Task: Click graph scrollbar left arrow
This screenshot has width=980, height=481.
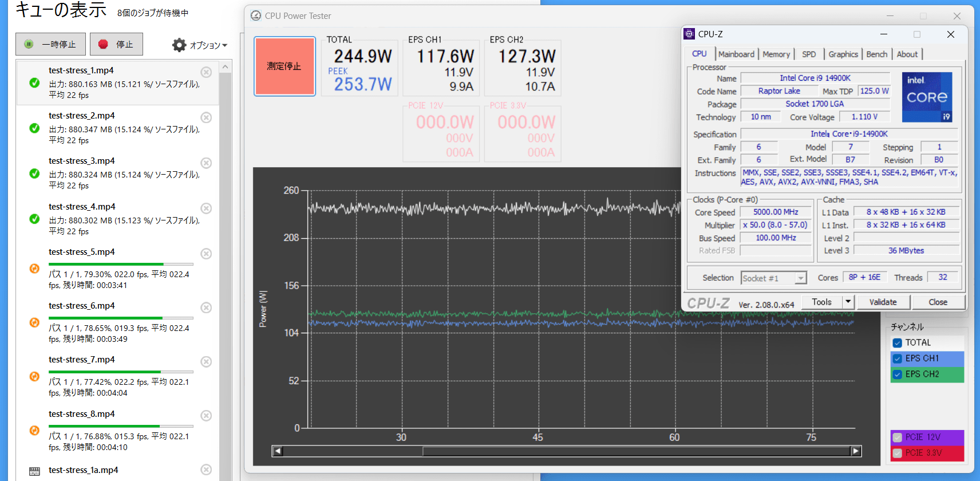Action: coord(278,451)
